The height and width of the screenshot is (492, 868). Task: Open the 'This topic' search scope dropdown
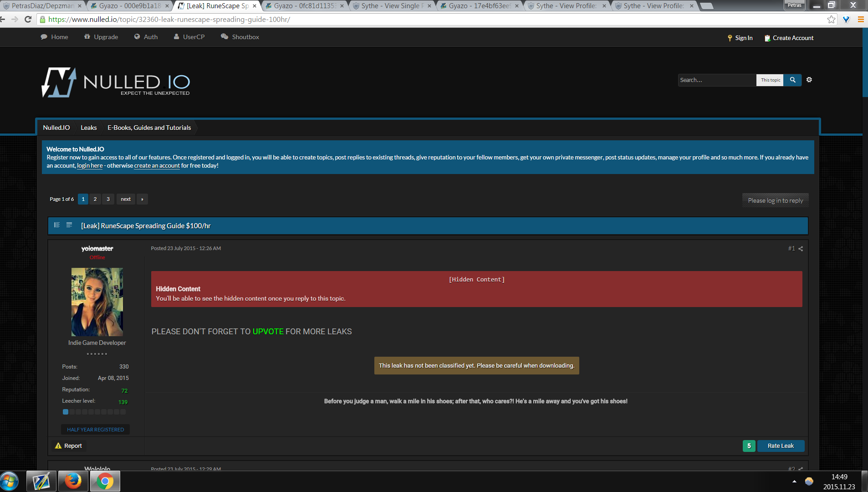click(x=770, y=80)
